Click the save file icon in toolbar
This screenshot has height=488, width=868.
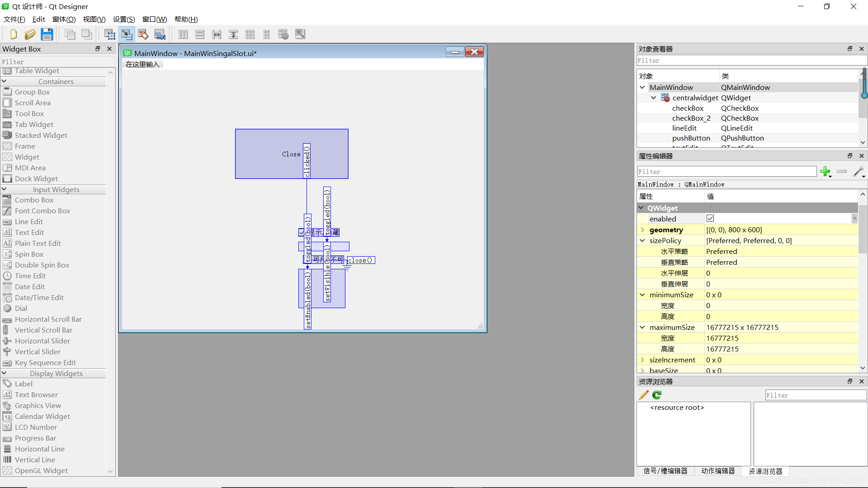pos(46,34)
